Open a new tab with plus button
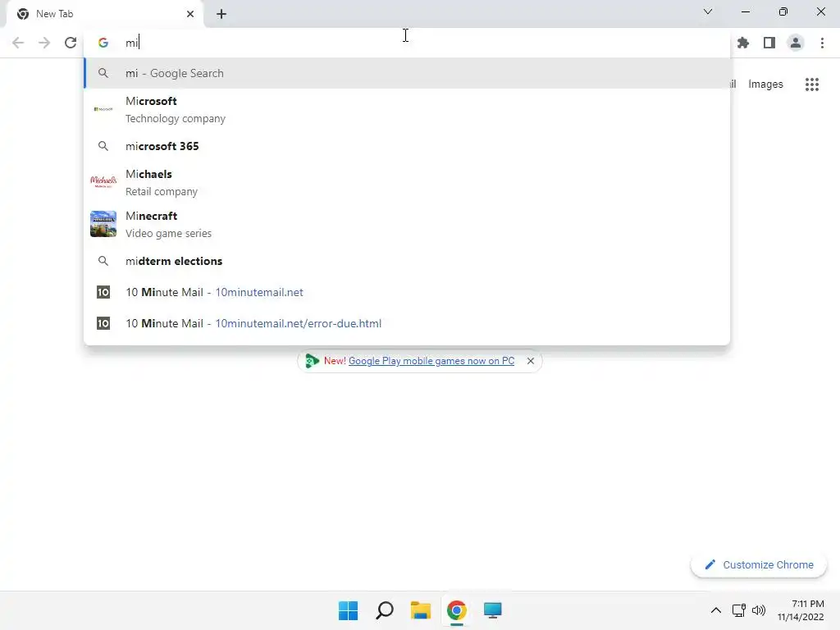840x630 pixels. pos(221,14)
